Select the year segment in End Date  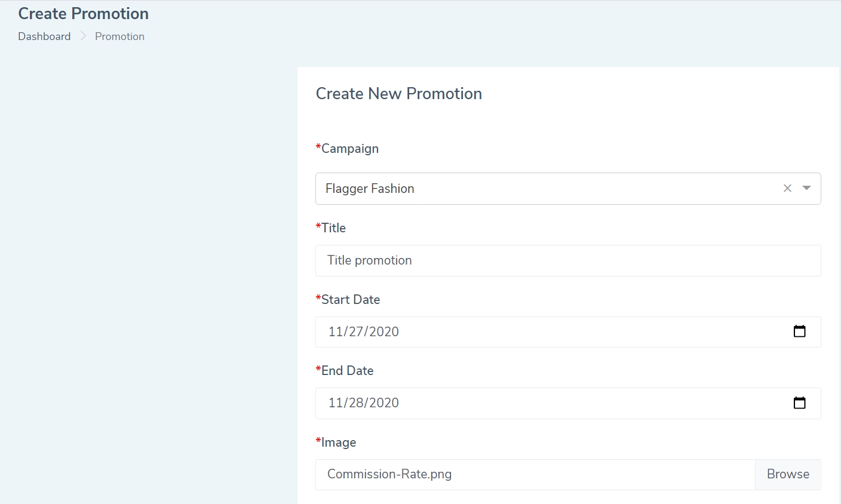click(x=383, y=403)
